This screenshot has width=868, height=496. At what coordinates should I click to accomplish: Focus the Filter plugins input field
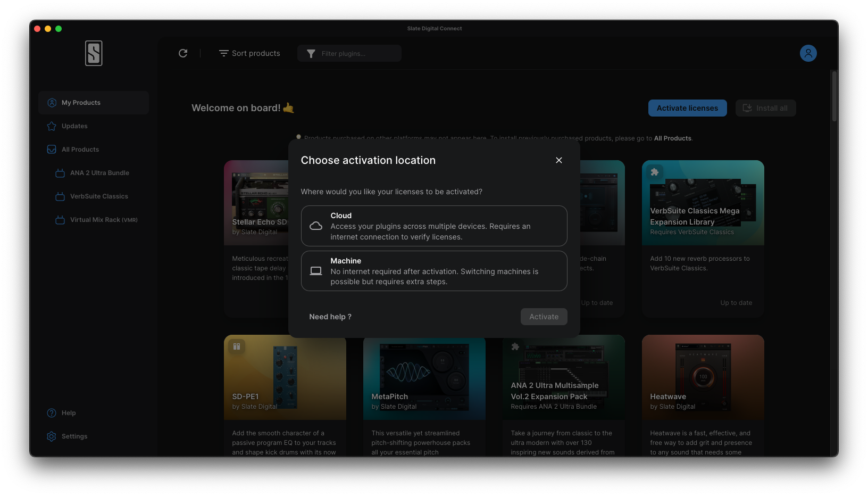pyautogui.click(x=349, y=53)
